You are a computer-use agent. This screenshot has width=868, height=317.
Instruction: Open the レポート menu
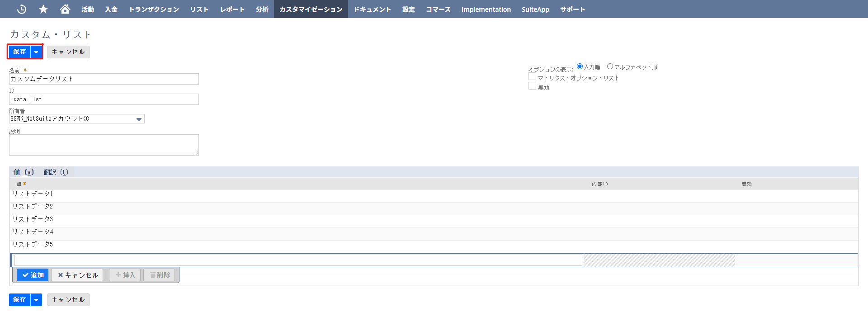tap(232, 9)
